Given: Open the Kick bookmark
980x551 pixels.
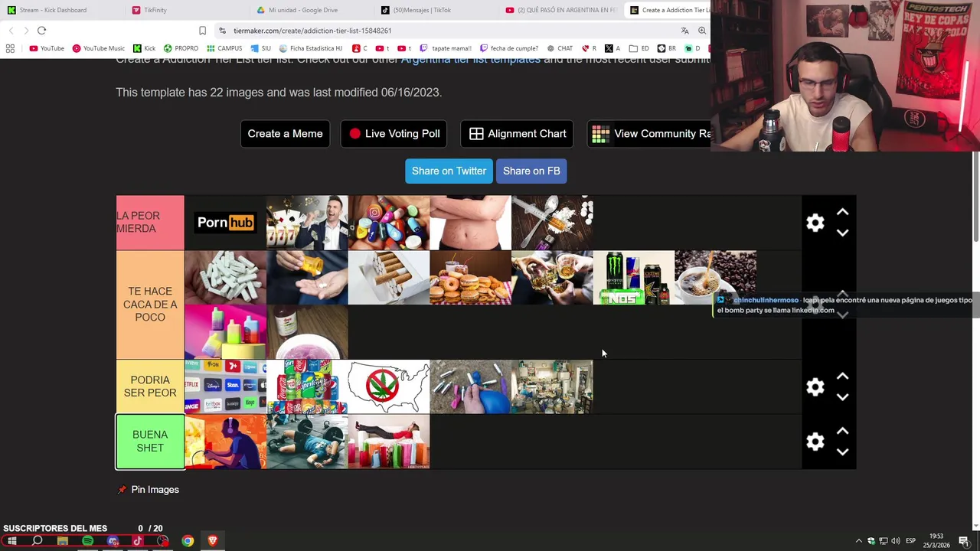Looking at the screenshot, I should [144, 48].
